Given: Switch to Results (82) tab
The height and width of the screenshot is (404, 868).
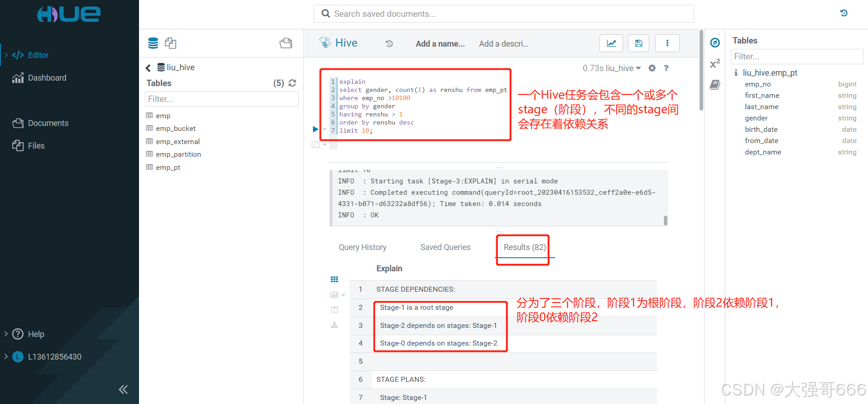Looking at the screenshot, I should (525, 247).
